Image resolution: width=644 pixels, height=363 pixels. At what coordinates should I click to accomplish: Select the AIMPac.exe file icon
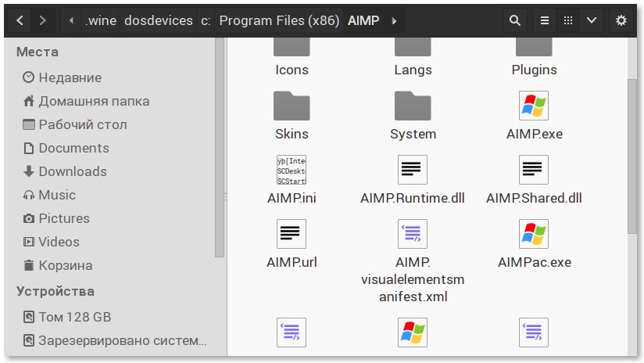(534, 234)
